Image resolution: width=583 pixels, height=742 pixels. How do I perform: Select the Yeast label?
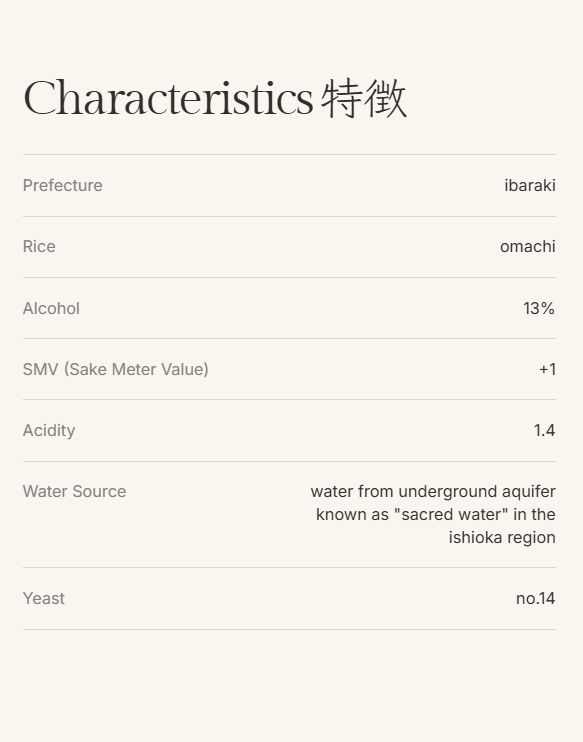(44, 599)
